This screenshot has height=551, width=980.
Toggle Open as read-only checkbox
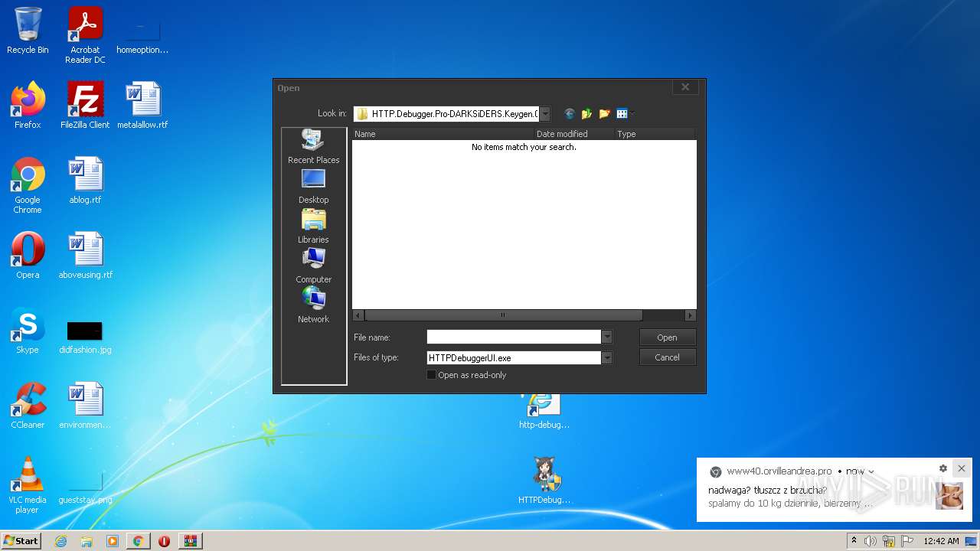431,375
